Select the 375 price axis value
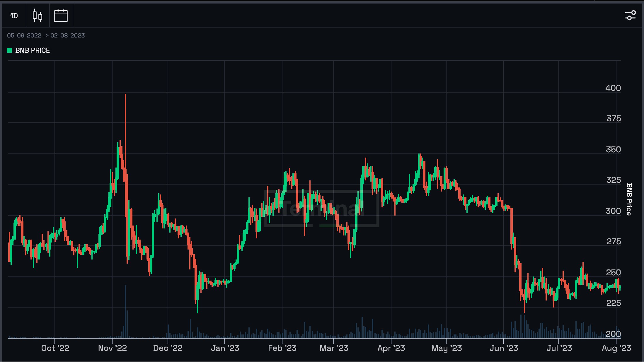Screen dimensions: 644x362 tap(614, 118)
